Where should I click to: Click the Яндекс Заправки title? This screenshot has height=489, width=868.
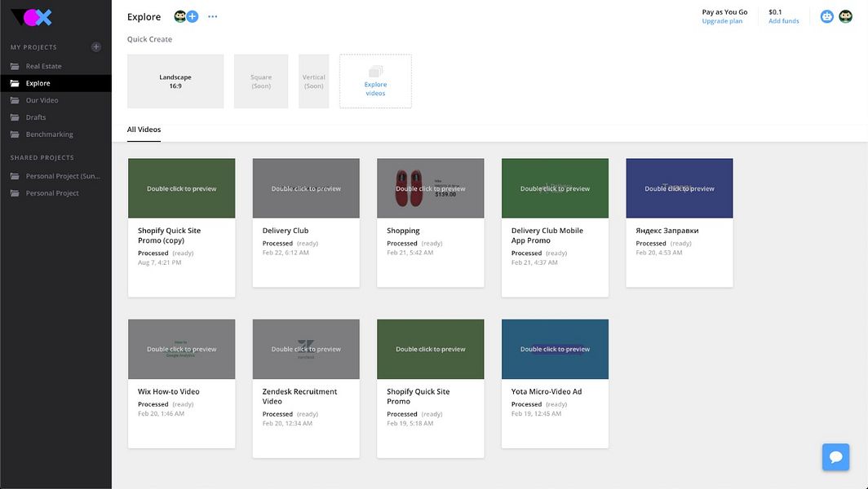(667, 231)
